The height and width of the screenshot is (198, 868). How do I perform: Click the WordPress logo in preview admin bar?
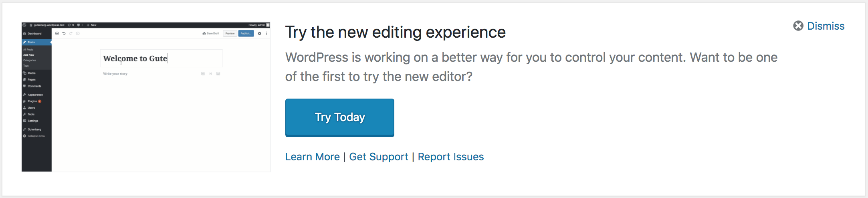(x=24, y=25)
